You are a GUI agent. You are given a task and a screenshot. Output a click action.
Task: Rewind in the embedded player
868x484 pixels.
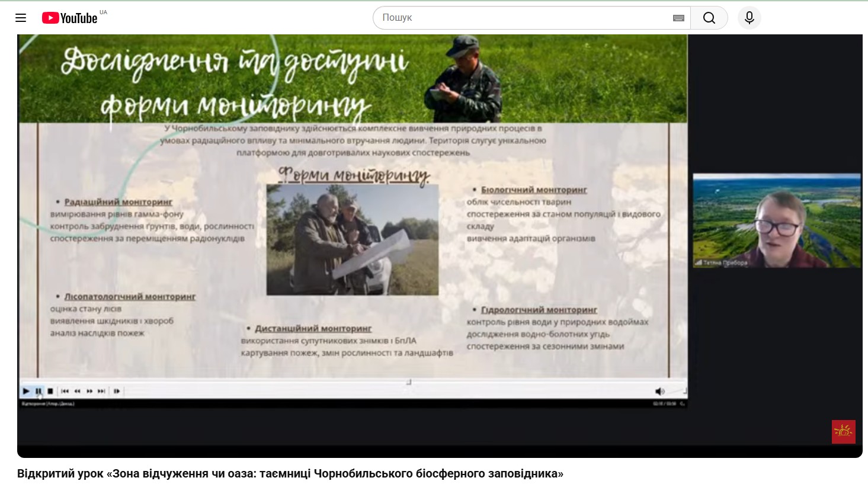(x=77, y=391)
